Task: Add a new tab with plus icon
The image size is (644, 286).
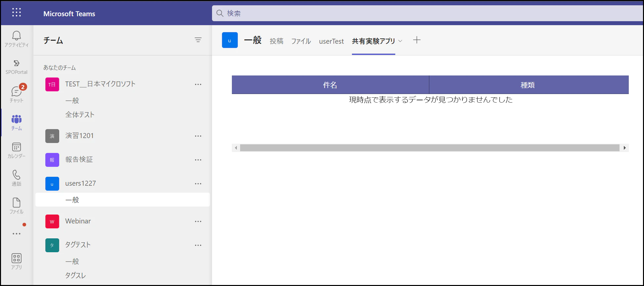Action: pos(417,40)
